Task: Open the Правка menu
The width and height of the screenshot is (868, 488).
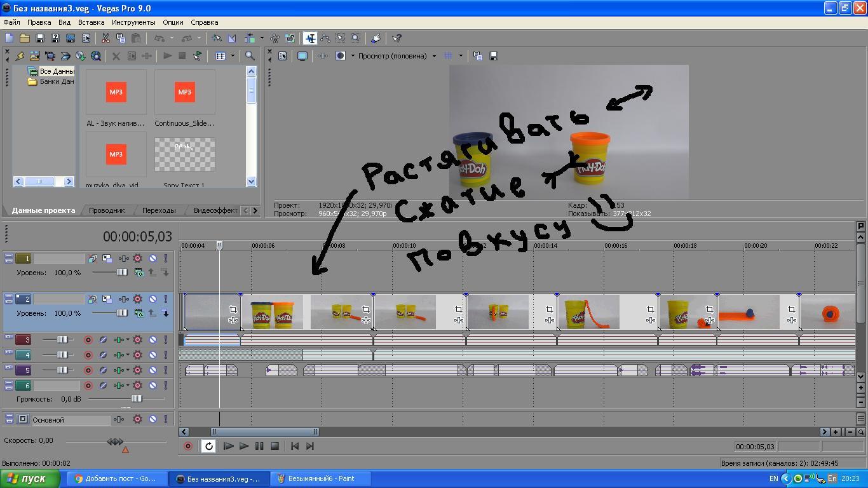Action: click(39, 22)
